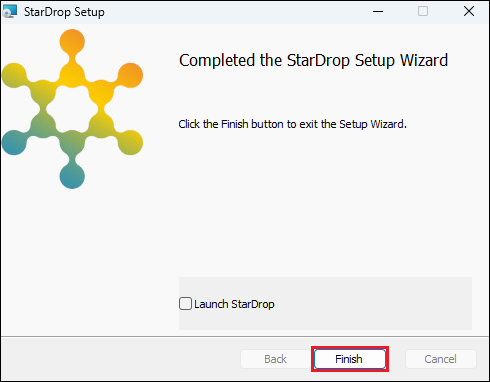This screenshot has width=490, height=382.
Task: Click the greyed-out Back button
Action: [275, 359]
